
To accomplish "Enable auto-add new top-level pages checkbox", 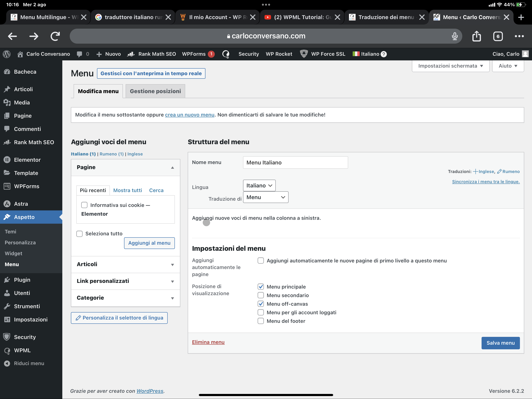I will pyautogui.click(x=261, y=261).
